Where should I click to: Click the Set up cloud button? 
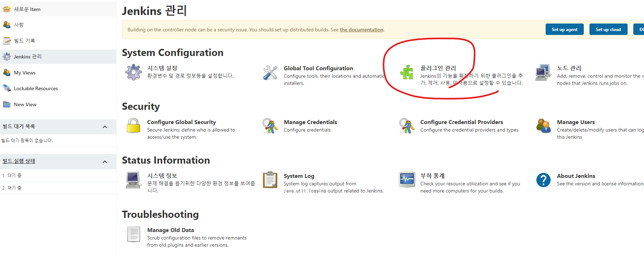[608, 30]
